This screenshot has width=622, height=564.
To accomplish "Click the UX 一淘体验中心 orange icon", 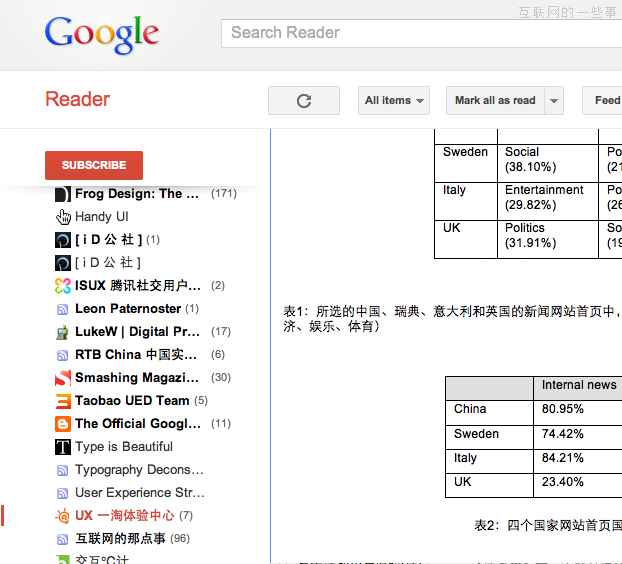I will tap(63, 516).
